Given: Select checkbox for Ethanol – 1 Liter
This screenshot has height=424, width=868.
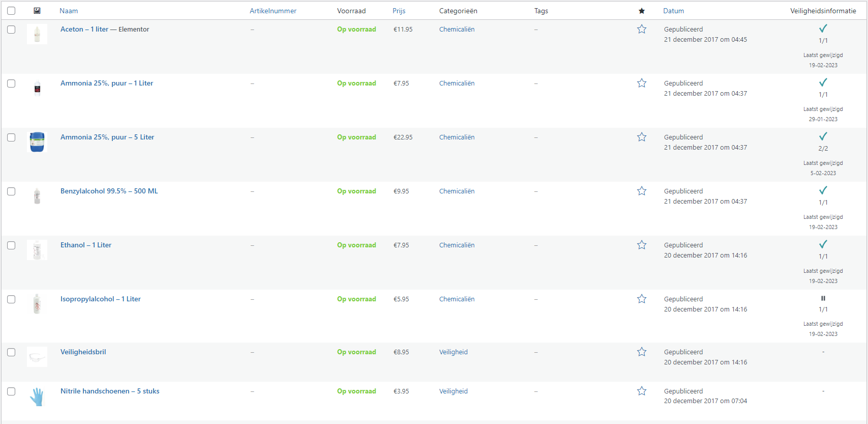Looking at the screenshot, I should tap(11, 245).
